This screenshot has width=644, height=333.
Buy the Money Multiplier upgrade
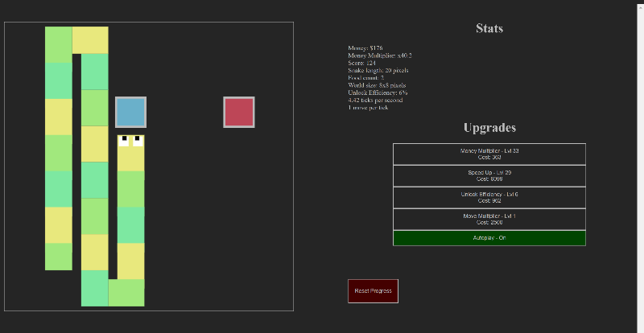coord(489,154)
